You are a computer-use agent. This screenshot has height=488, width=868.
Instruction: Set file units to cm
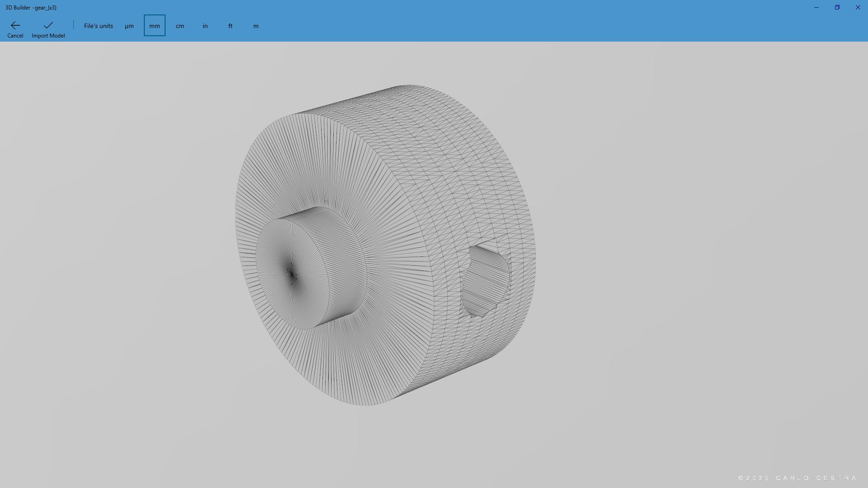(180, 26)
